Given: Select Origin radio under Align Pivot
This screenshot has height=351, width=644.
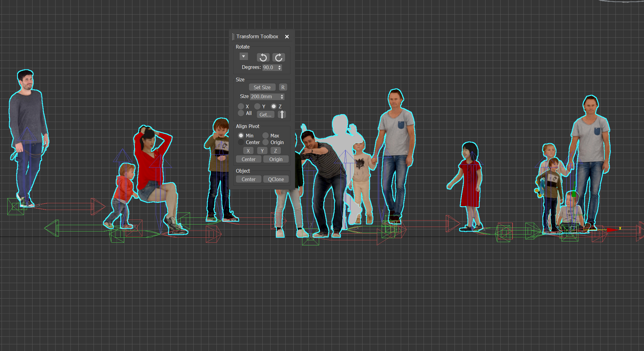Looking at the screenshot, I should click(x=266, y=142).
